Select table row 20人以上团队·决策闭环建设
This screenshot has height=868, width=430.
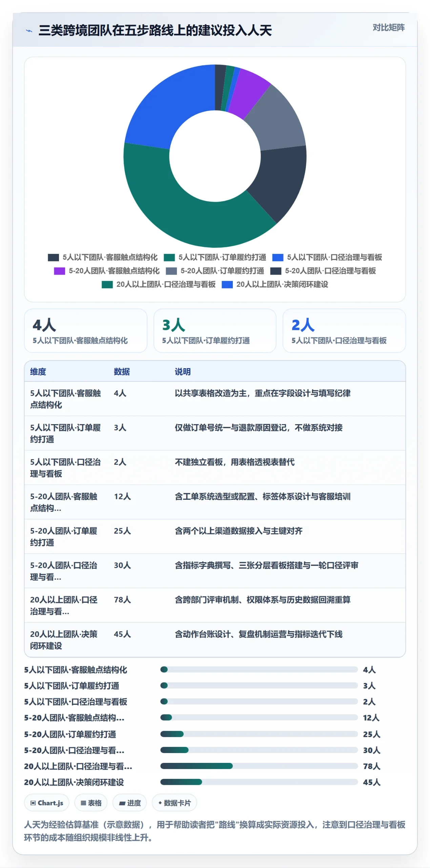[215, 639]
